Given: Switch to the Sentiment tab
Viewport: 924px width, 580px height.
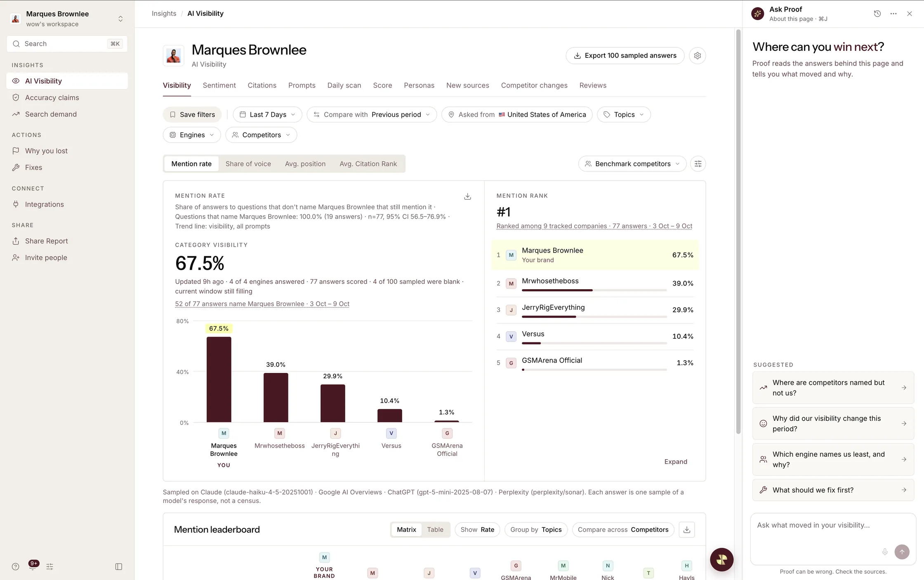Looking at the screenshot, I should pyautogui.click(x=219, y=85).
